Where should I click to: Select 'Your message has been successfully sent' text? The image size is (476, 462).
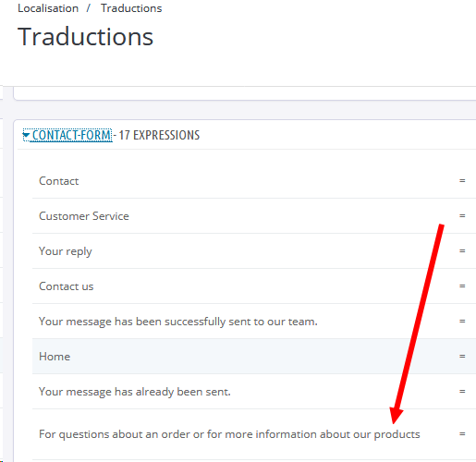click(x=178, y=322)
